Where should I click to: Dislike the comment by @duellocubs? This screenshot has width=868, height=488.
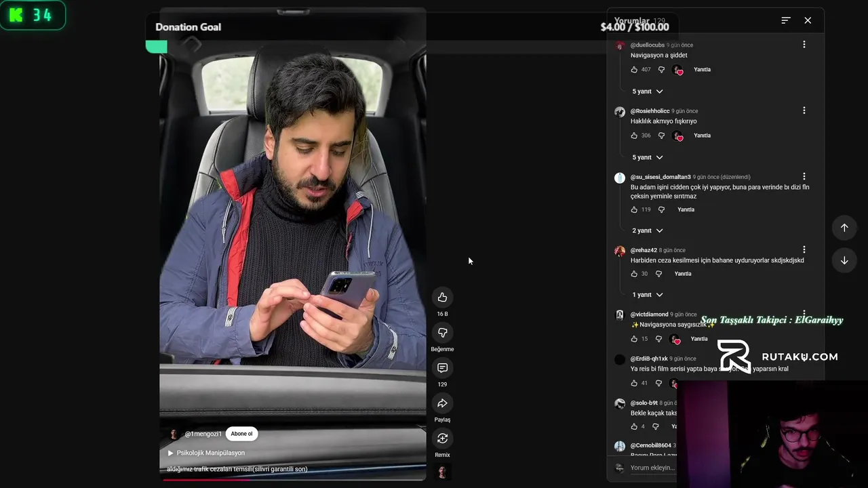tap(661, 69)
